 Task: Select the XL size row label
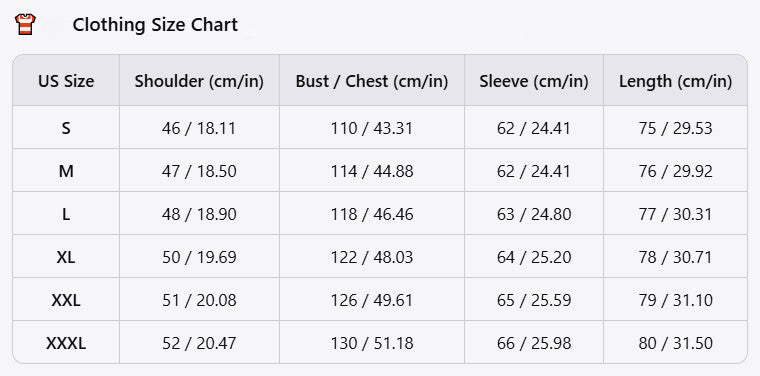pos(66,257)
